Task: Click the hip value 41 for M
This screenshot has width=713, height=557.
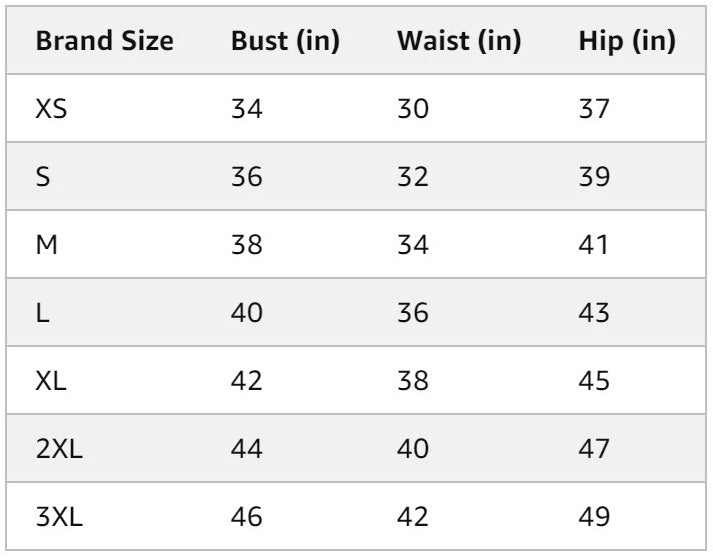Action: tap(594, 245)
